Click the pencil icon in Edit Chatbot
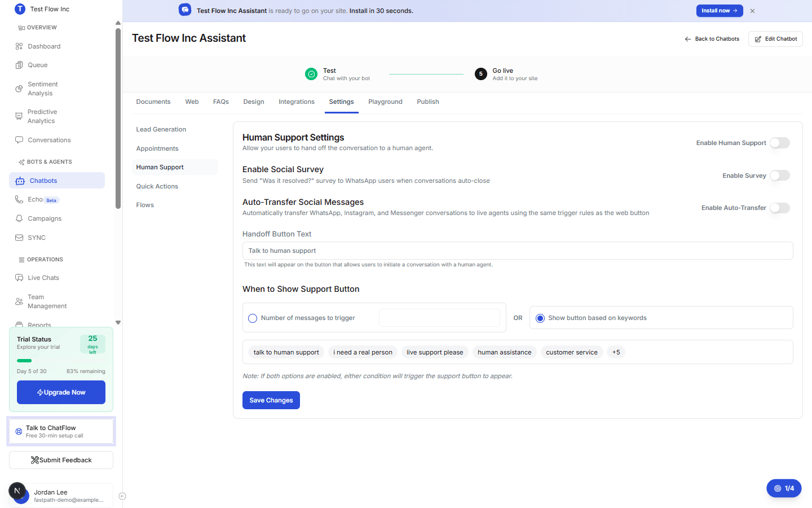Image resolution: width=812 pixels, height=508 pixels. [x=758, y=39]
